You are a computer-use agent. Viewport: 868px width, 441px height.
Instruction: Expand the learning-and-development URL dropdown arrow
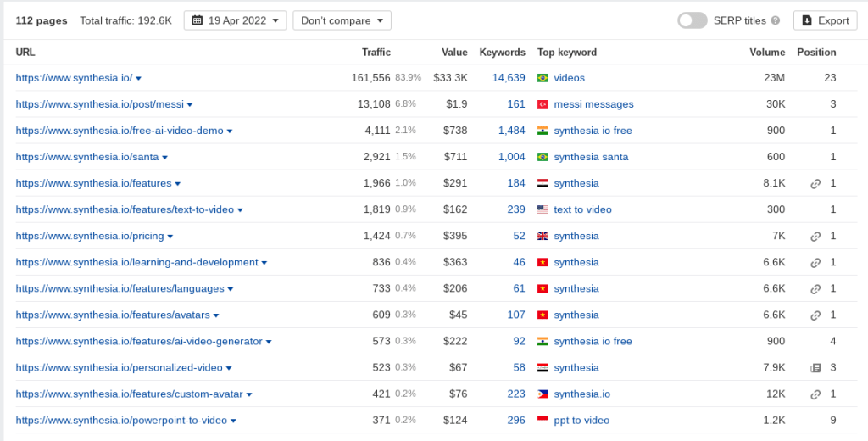coord(264,263)
